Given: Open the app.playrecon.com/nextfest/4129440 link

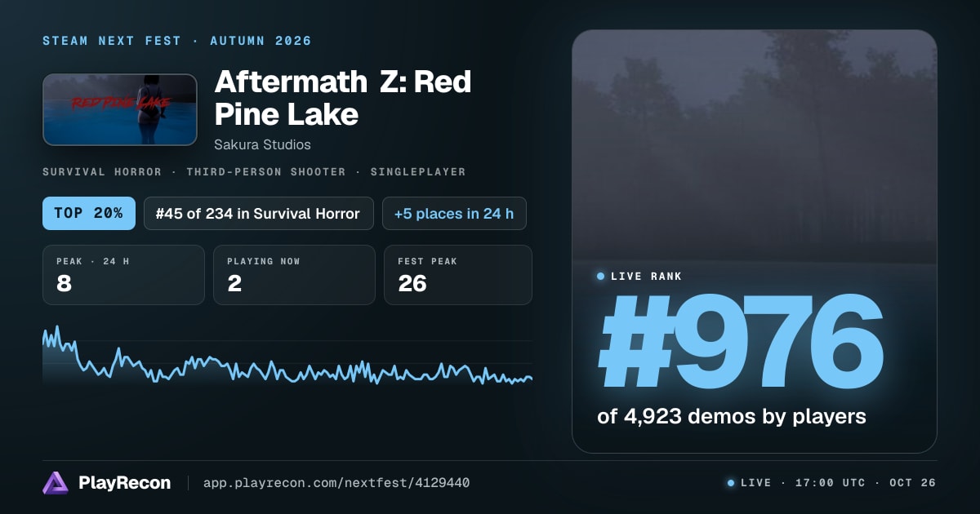Looking at the screenshot, I should tap(336, 483).
